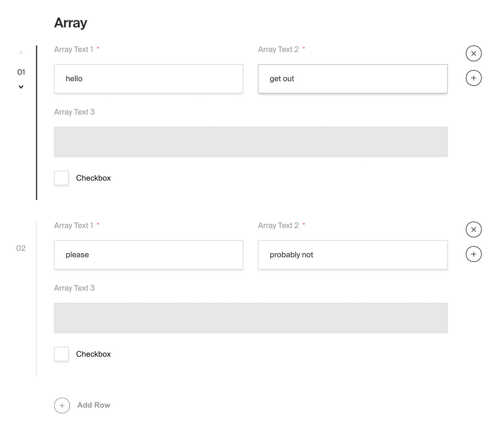Click the "probably not" text field
This screenshot has height=431, width=504.
352,255
